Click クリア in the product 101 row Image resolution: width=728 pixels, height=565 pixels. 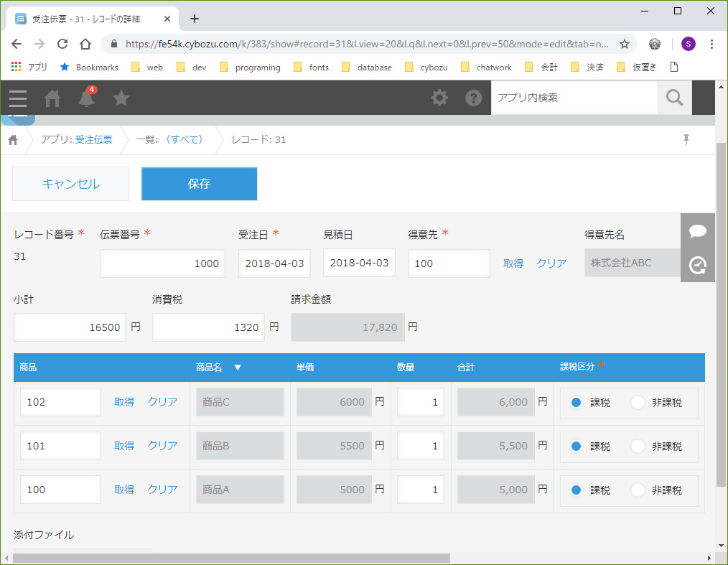point(162,446)
